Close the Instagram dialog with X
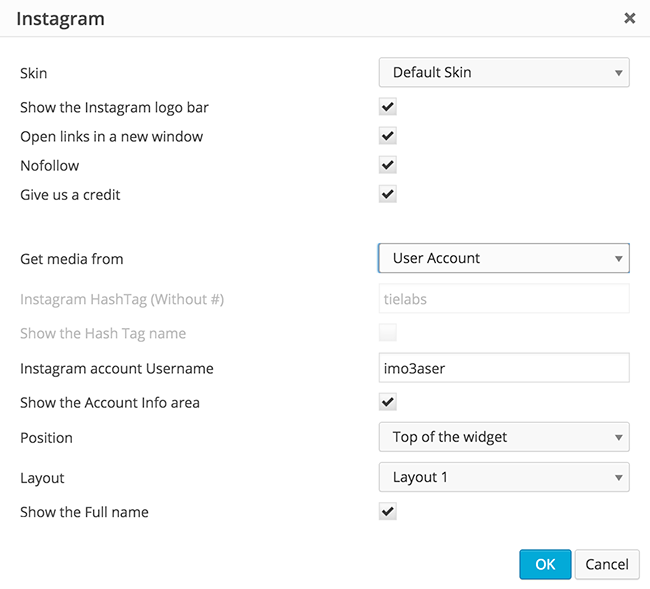 pyautogui.click(x=629, y=18)
